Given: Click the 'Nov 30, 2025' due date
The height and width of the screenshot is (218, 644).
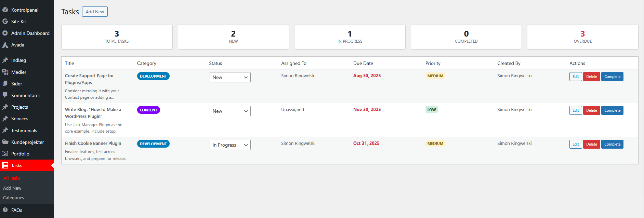Looking at the screenshot, I should click(x=367, y=109).
